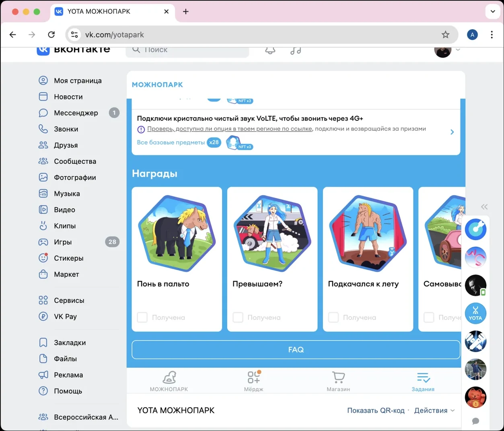Click the notifications bell icon
Image resolution: width=504 pixels, height=431 pixels.
tap(270, 50)
